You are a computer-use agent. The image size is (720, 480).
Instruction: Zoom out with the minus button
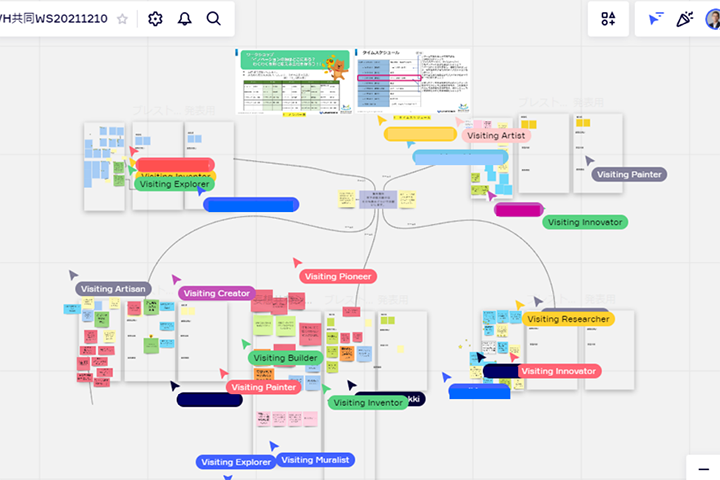click(703, 467)
